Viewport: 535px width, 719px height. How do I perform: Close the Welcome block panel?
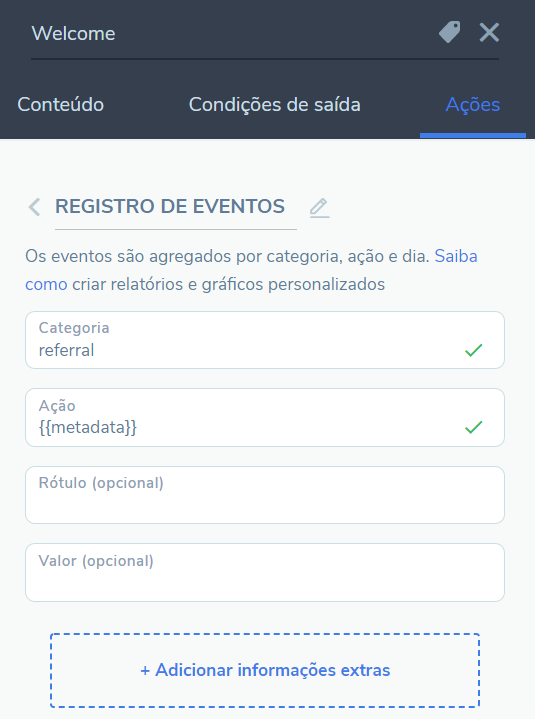pos(489,33)
